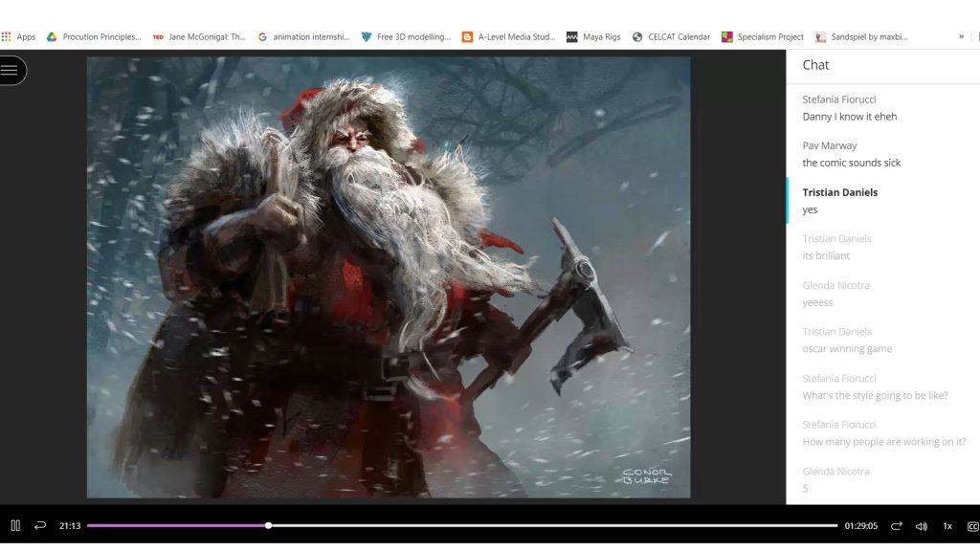This screenshot has width=980, height=551.
Task: Click the rewind replay arrow icon
Action: click(x=40, y=525)
